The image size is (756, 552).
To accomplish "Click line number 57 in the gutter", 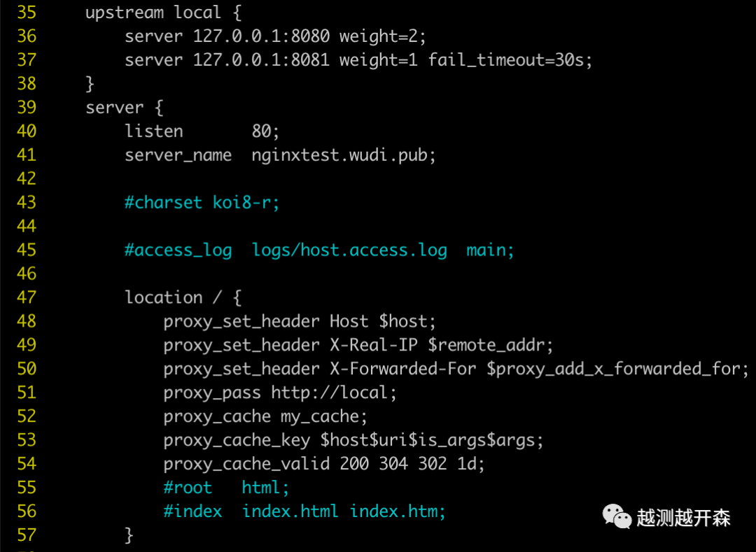I will pyautogui.click(x=27, y=535).
